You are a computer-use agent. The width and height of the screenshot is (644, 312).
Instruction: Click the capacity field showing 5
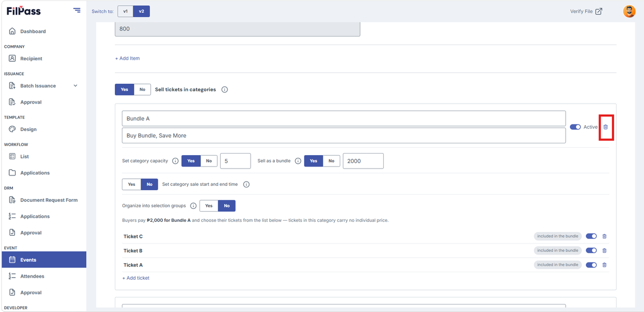pyautogui.click(x=236, y=161)
